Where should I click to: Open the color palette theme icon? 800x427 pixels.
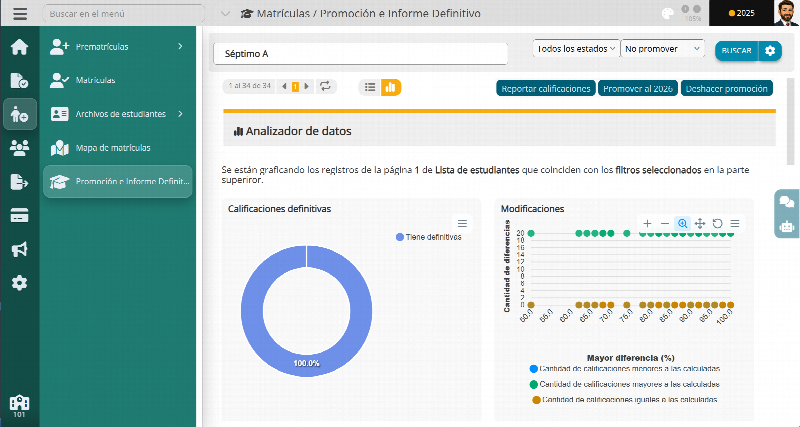667,14
